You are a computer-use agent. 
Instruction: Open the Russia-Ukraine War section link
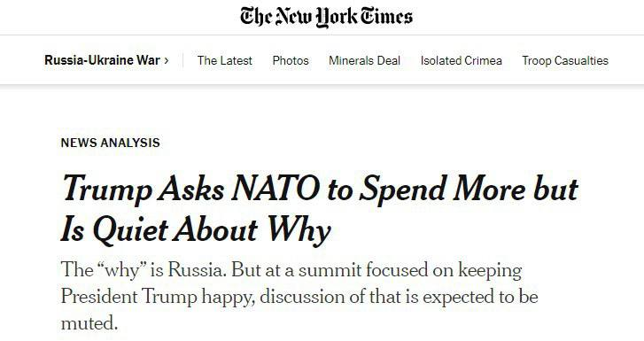(102, 60)
